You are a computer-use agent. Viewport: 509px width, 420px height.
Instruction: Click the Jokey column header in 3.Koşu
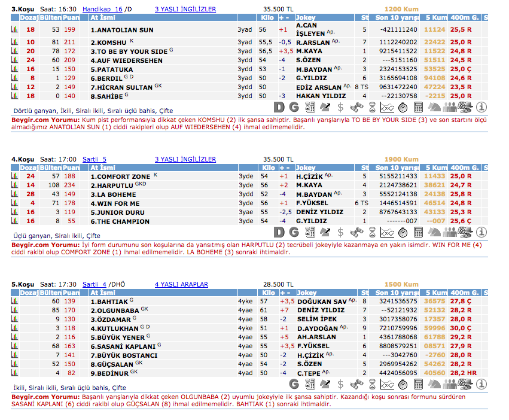pyautogui.click(x=306, y=17)
